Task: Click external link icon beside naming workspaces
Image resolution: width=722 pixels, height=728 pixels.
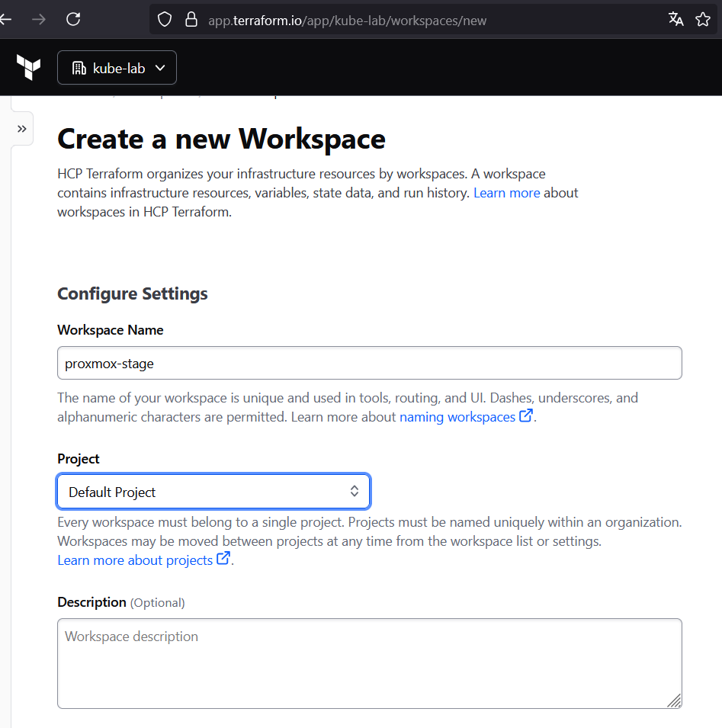Action: [525, 416]
